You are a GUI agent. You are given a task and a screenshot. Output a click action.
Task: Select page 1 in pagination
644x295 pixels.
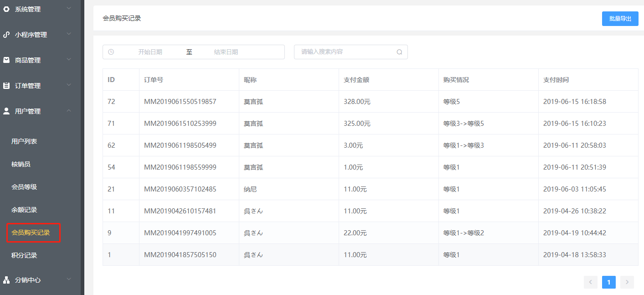pyautogui.click(x=608, y=282)
